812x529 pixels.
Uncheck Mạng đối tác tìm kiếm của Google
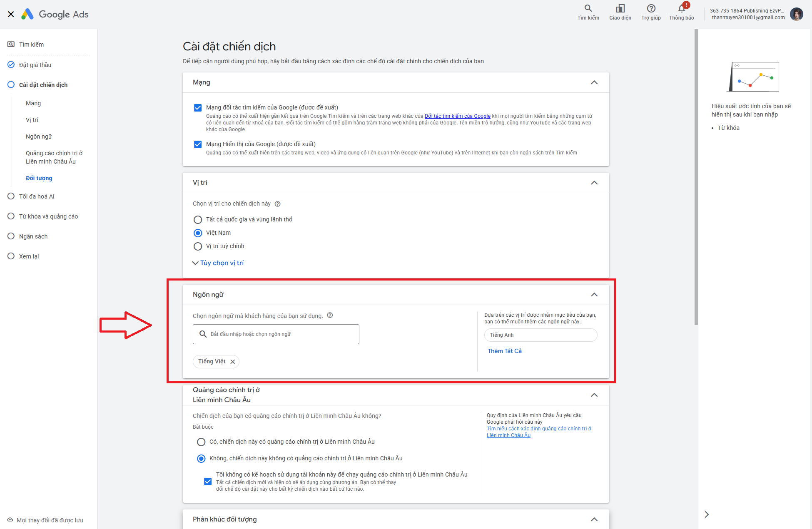pos(198,108)
